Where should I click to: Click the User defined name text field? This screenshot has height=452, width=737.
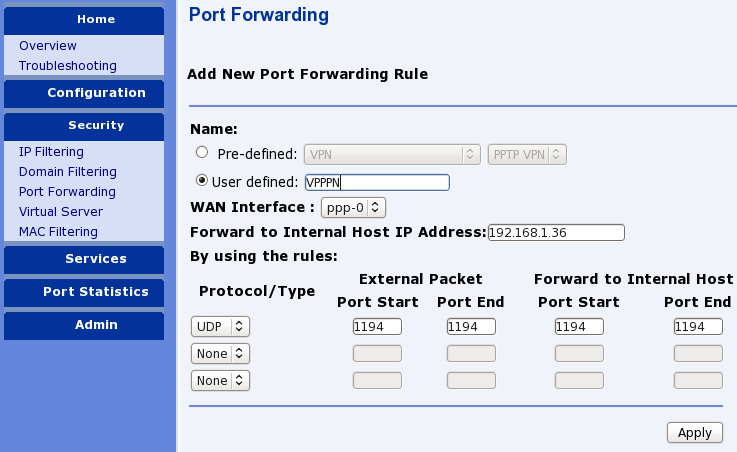(376, 182)
